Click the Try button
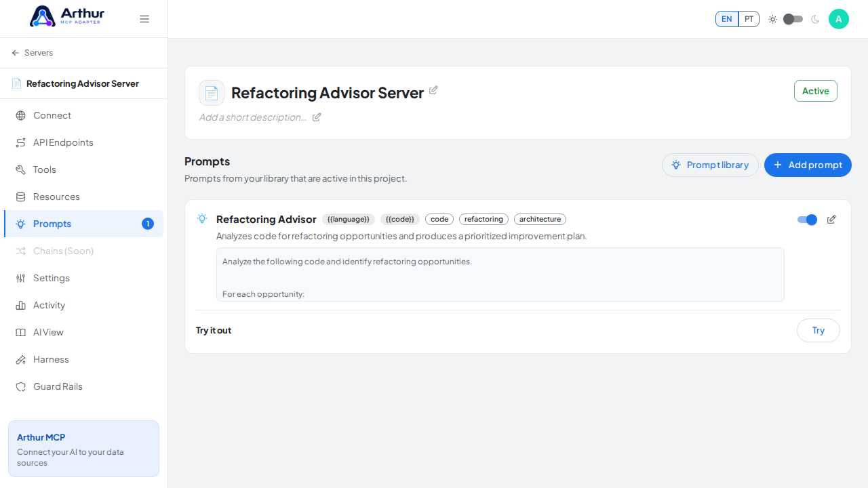Screen dimensions: 868x488 click(x=818, y=331)
